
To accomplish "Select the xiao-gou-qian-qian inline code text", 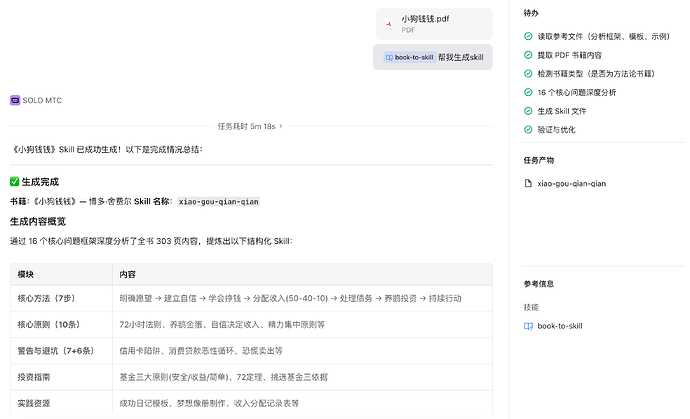I will click(219, 202).
